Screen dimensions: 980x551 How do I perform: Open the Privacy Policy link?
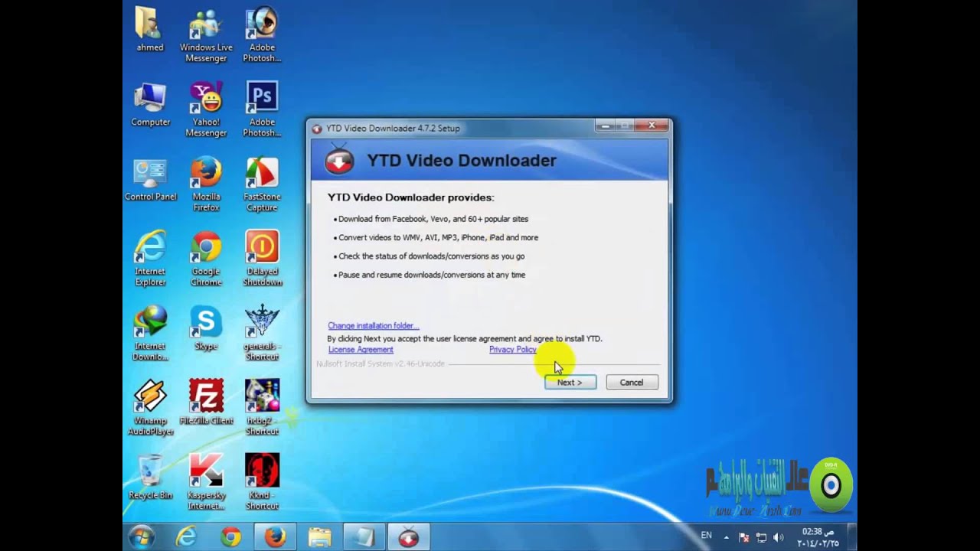513,349
